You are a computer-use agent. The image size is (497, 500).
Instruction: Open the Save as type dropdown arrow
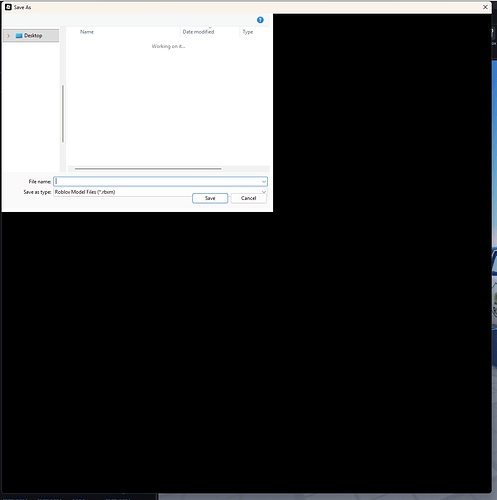(x=264, y=192)
